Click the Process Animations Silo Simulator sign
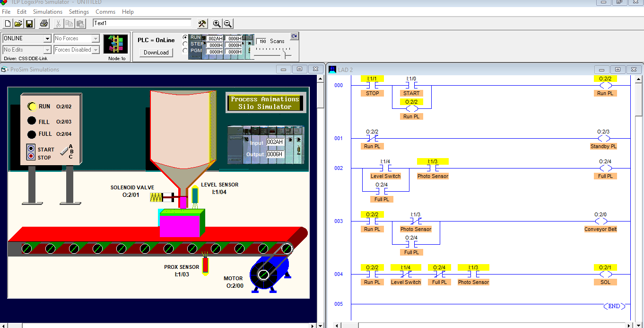The image size is (644, 328). pos(265,103)
